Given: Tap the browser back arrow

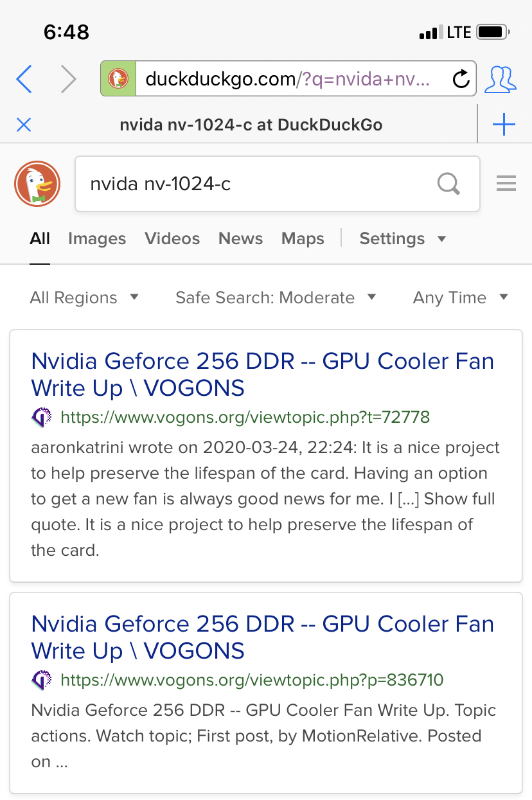Looking at the screenshot, I should pos(24,79).
